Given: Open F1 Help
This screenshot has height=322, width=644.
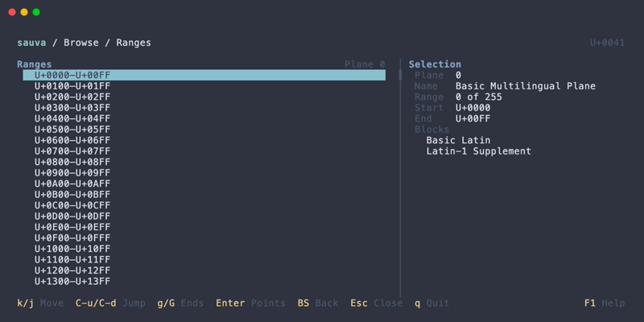Looking at the screenshot, I should pyautogui.click(x=605, y=303).
